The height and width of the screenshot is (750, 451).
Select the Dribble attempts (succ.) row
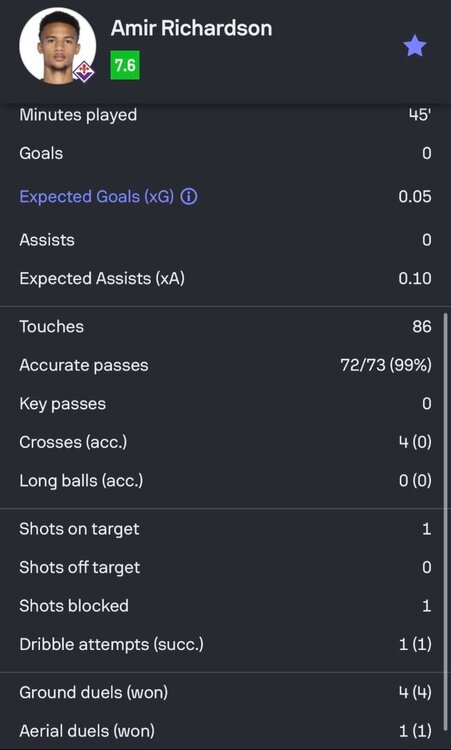point(225,644)
